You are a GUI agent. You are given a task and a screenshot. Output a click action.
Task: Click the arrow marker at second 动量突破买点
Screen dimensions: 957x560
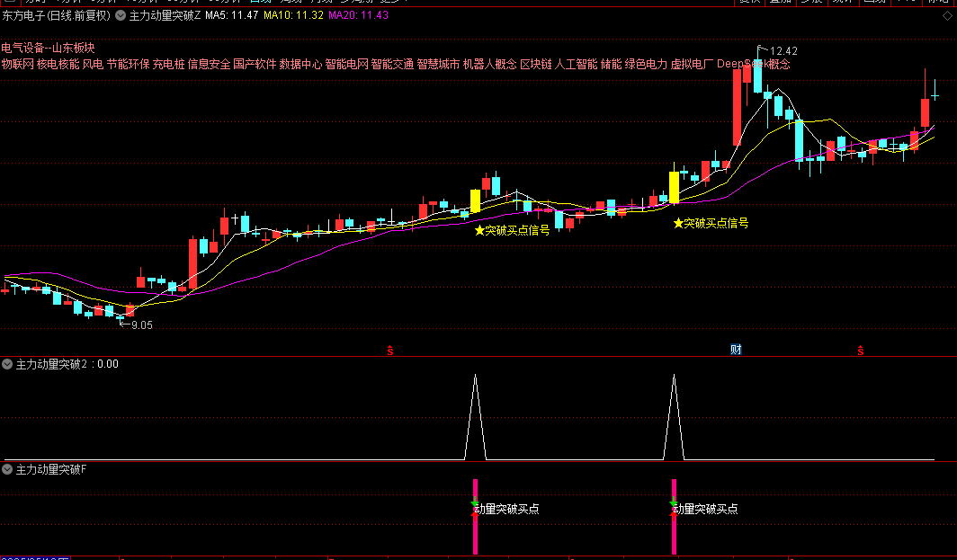coord(674,508)
